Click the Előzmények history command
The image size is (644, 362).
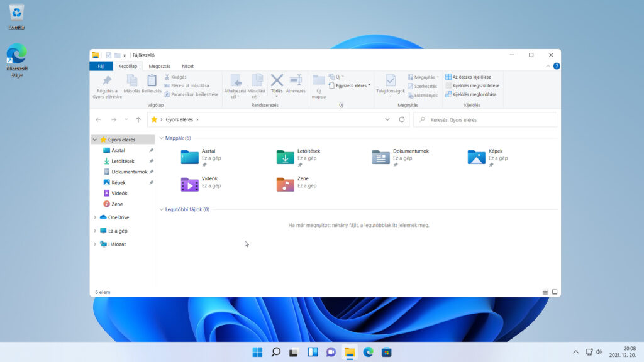click(423, 96)
